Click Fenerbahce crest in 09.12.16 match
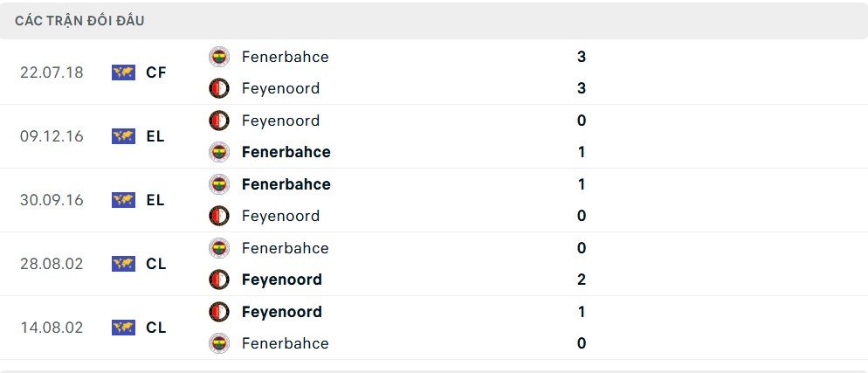This screenshot has height=373, width=868. click(x=219, y=152)
